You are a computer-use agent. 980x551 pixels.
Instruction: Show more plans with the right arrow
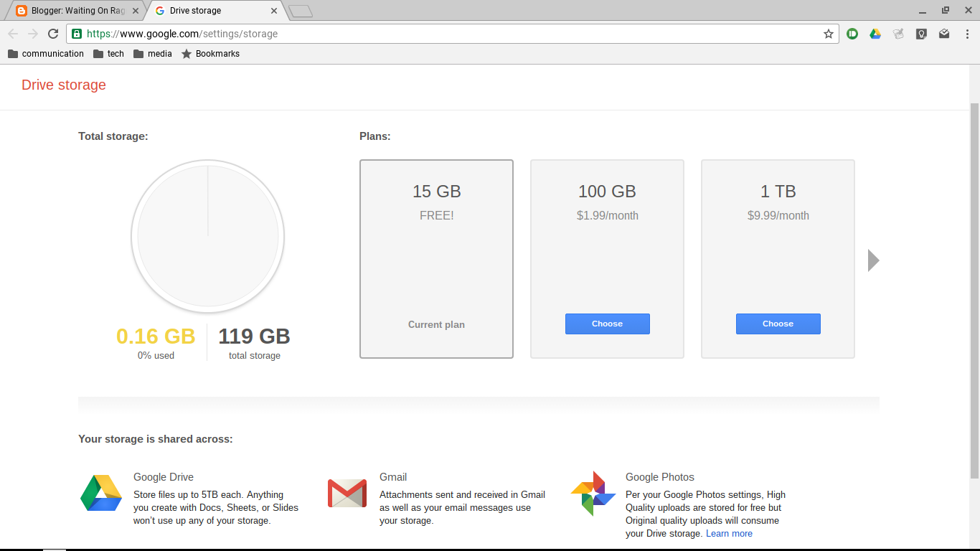pos(873,260)
